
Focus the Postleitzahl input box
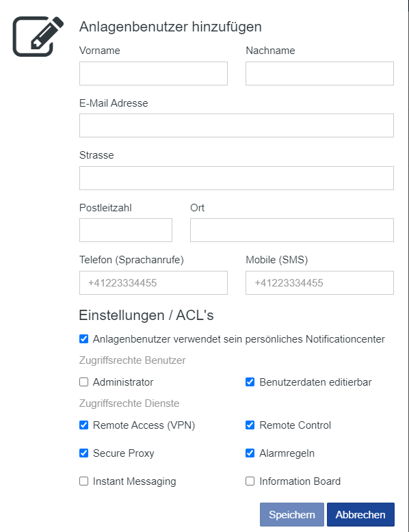point(126,230)
